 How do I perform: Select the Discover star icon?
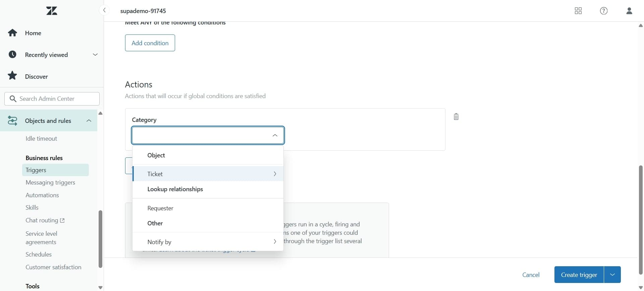(12, 76)
